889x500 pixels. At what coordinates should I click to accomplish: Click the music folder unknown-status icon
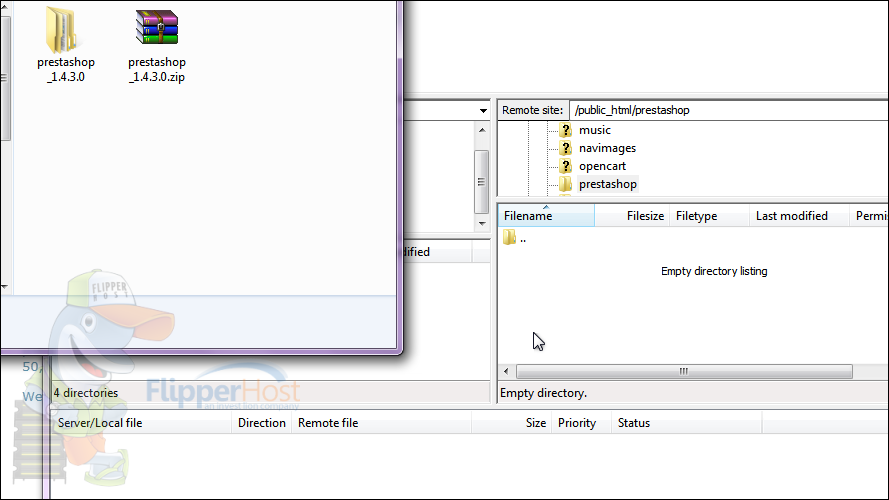point(565,130)
